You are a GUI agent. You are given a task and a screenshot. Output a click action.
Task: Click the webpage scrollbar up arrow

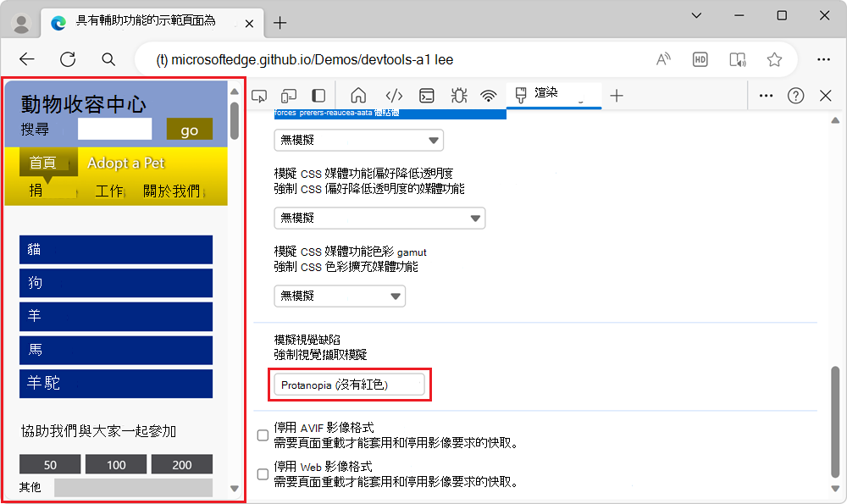pyautogui.click(x=235, y=91)
